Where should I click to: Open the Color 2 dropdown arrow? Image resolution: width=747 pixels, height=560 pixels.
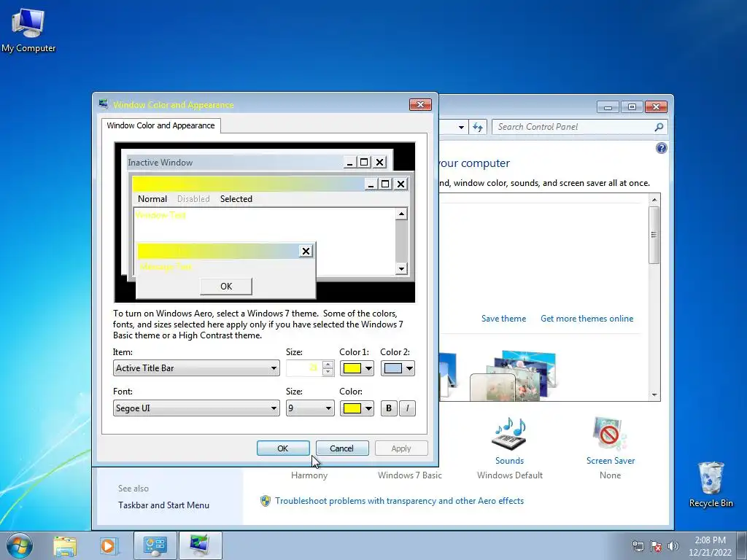point(409,368)
